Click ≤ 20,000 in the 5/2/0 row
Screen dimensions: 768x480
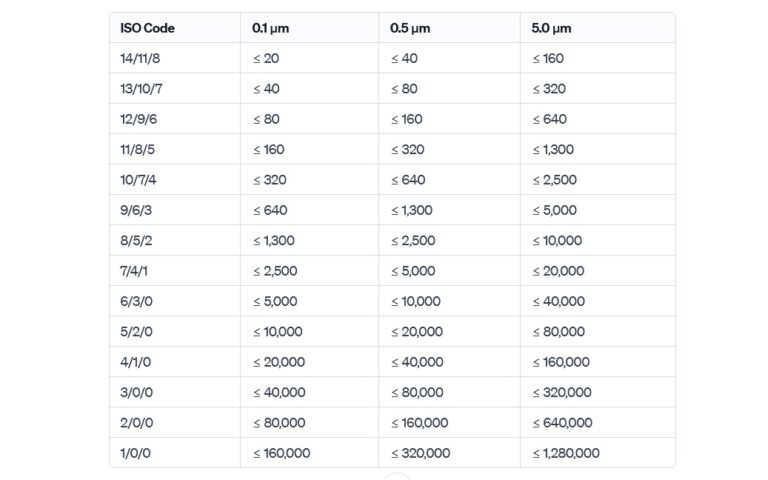(x=417, y=332)
